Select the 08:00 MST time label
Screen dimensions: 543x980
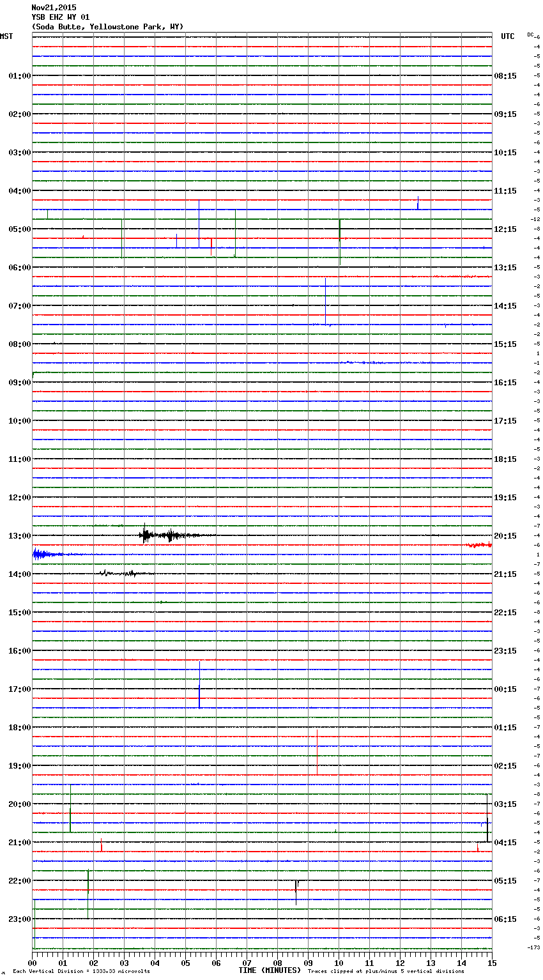pos(20,344)
